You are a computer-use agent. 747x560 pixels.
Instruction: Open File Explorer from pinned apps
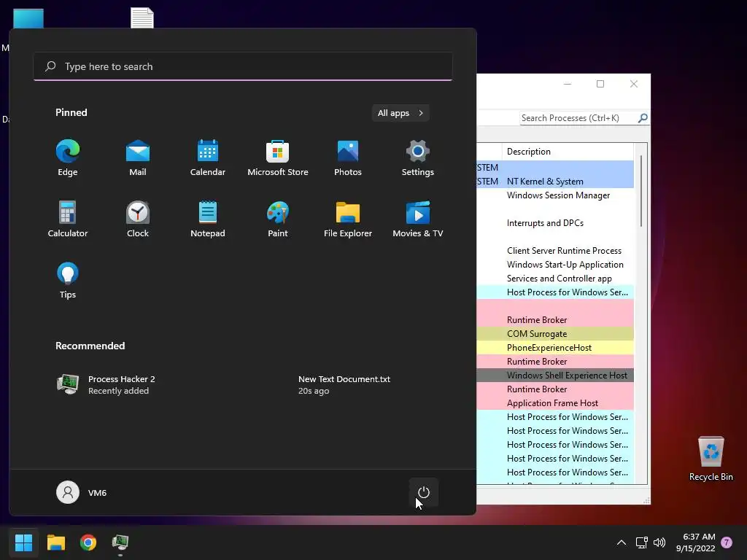348,219
